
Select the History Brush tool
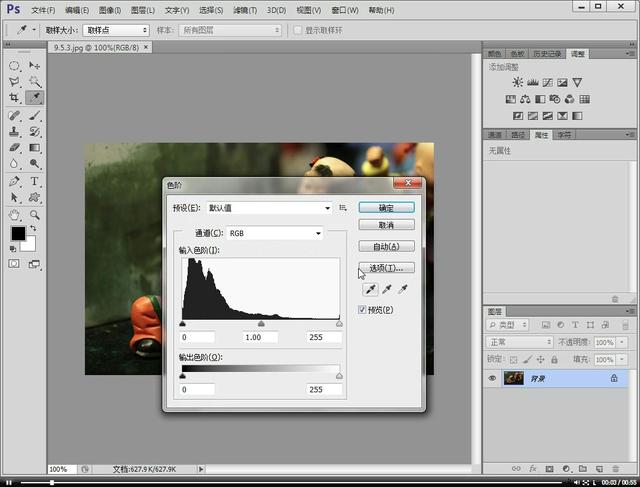(x=34, y=132)
